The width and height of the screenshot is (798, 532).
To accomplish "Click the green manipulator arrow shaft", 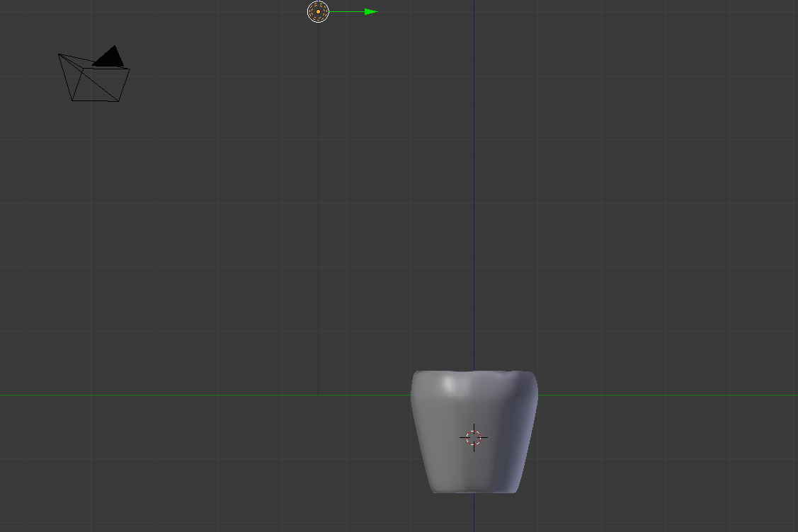I will [347, 11].
